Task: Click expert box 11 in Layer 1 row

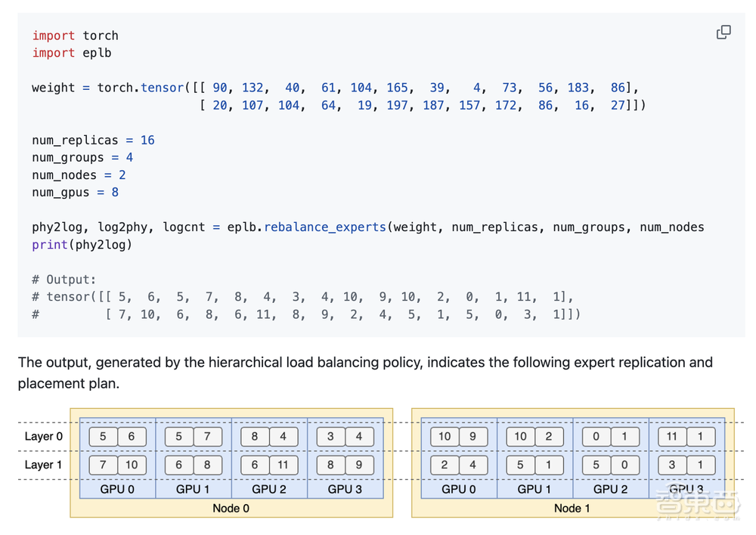Action: (x=283, y=465)
